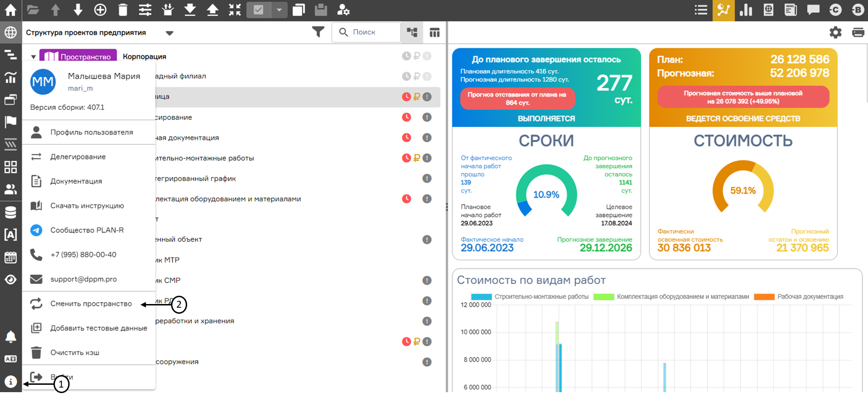The width and height of the screenshot is (868, 394).
Task: Click Очистить кэш menu item
Action: tap(89, 352)
